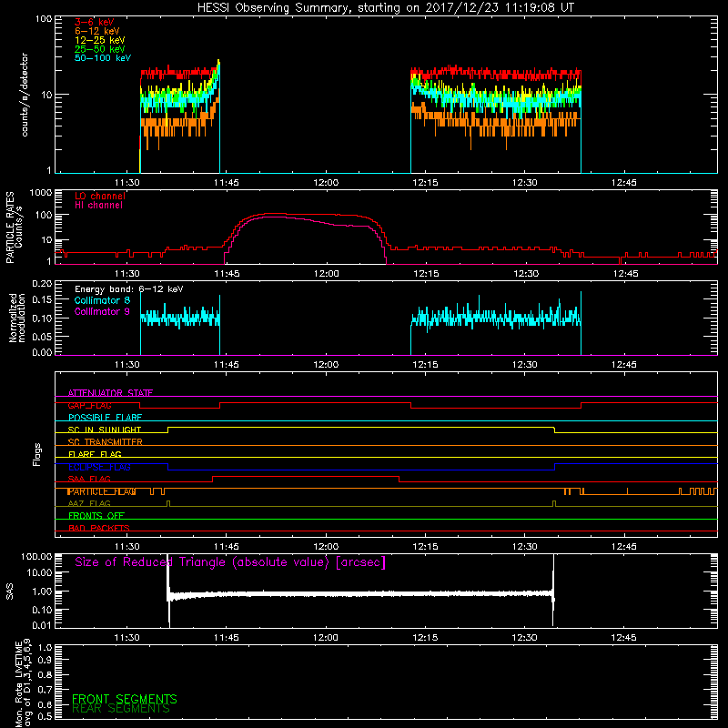The image size is (728, 728).
Task: Click the 'SAA_FLAG' flag label
Action: pyautogui.click(x=89, y=480)
